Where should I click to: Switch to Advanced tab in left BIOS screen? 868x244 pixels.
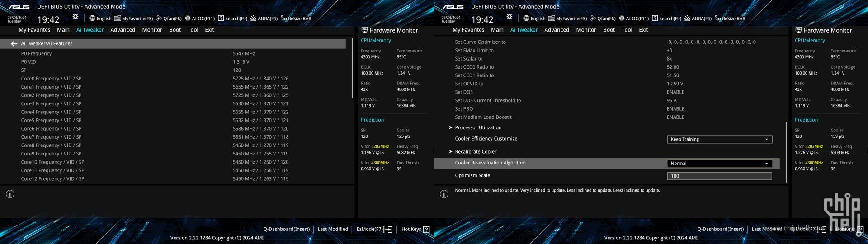(x=123, y=30)
